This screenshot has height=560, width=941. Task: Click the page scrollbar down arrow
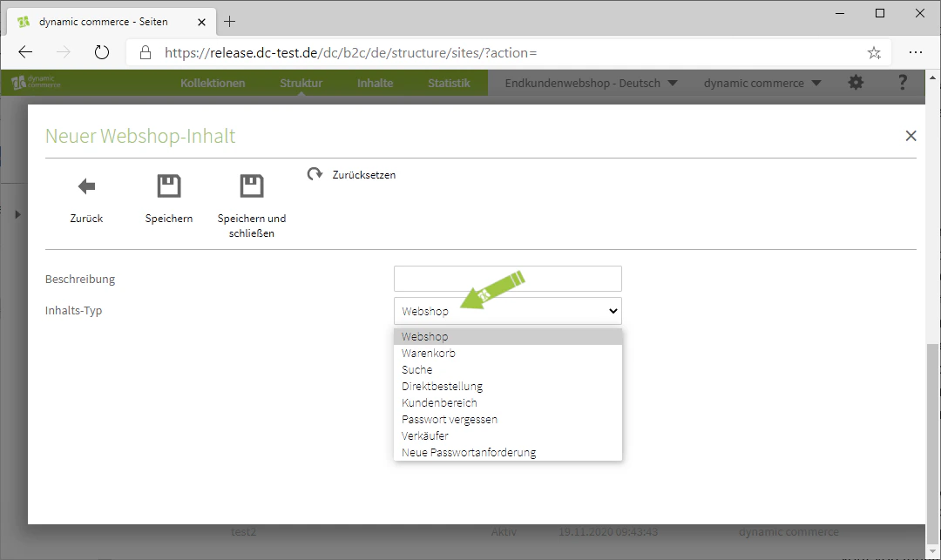tap(933, 550)
